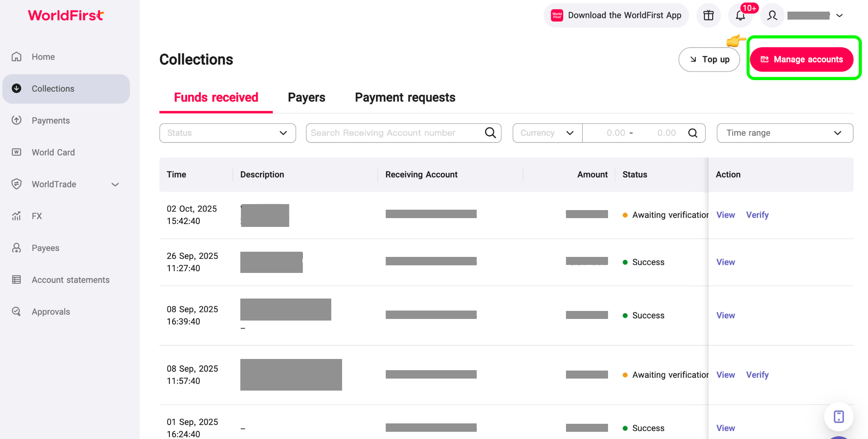Open the Status filter dropdown

point(227,133)
